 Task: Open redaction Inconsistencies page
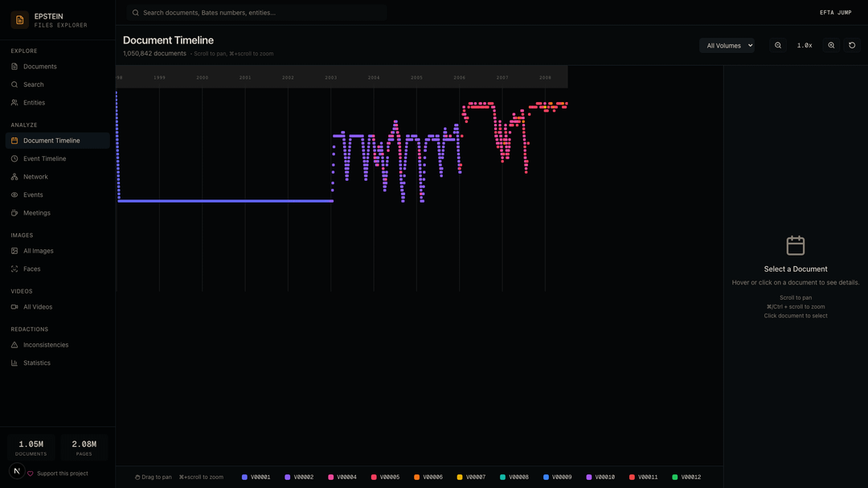click(x=45, y=345)
